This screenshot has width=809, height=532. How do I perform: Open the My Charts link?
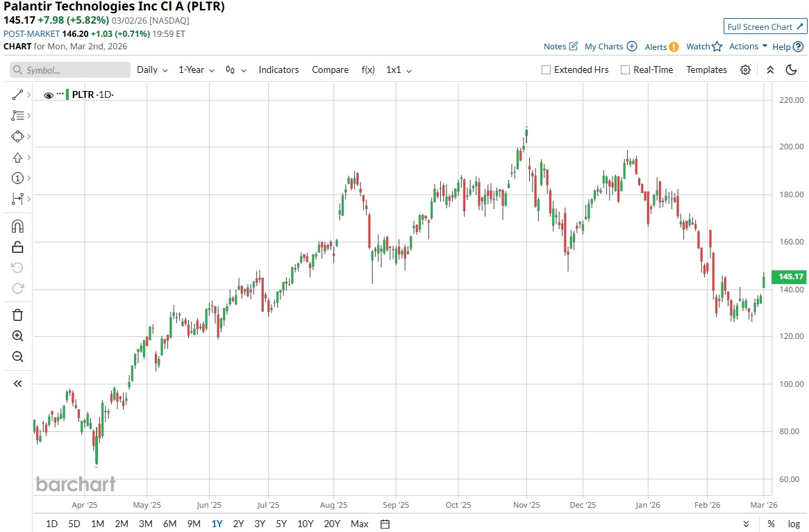(x=610, y=47)
